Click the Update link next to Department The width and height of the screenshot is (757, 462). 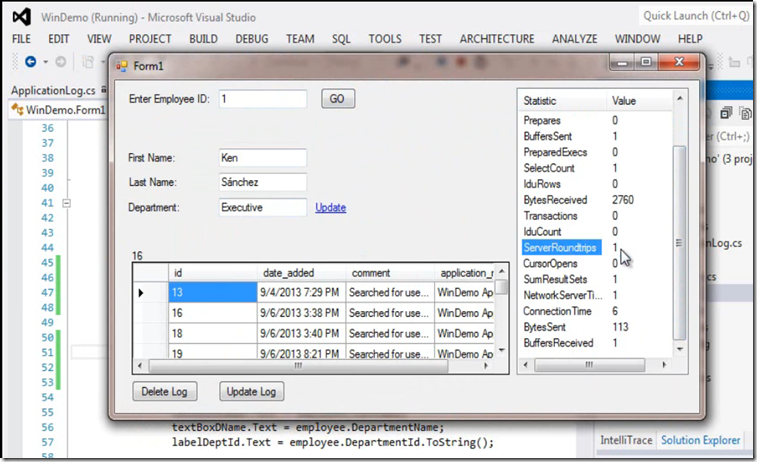(331, 208)
